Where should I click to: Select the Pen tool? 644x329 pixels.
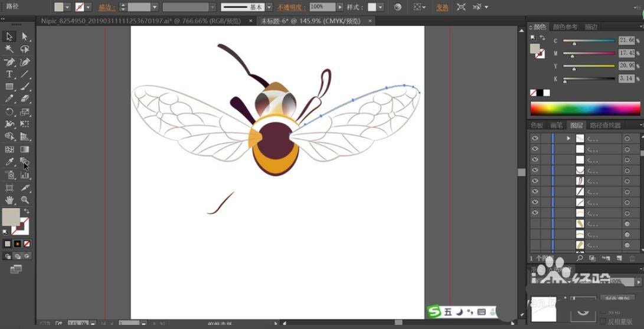click(x=9, y=62)
